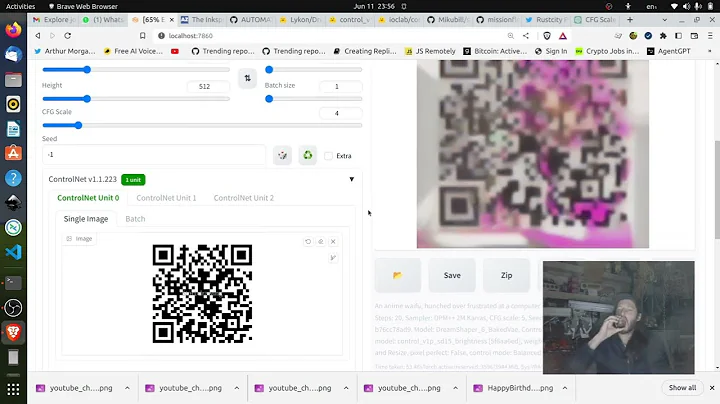Switch to ControlNet Unit 2 tab
The width and height of the screenshot is (720, 404).
point(244,198)
